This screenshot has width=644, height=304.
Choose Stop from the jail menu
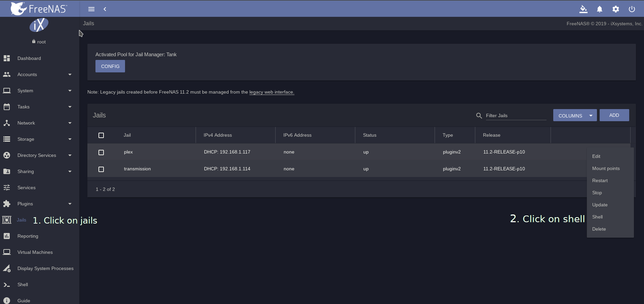(x=610, y=193)
